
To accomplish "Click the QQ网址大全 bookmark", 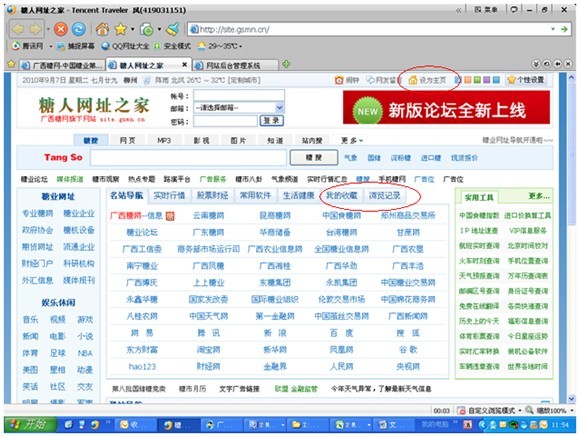I will coord(125,46).
